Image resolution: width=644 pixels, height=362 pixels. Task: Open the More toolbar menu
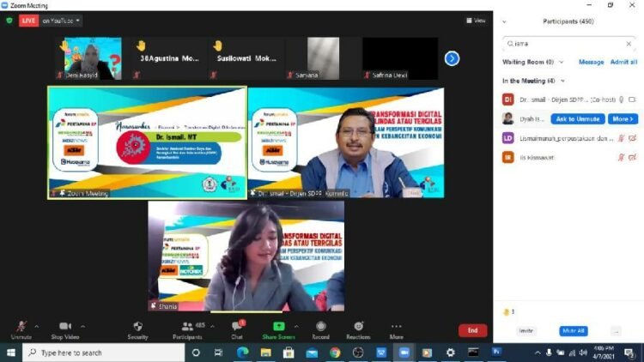pos(396,329)
